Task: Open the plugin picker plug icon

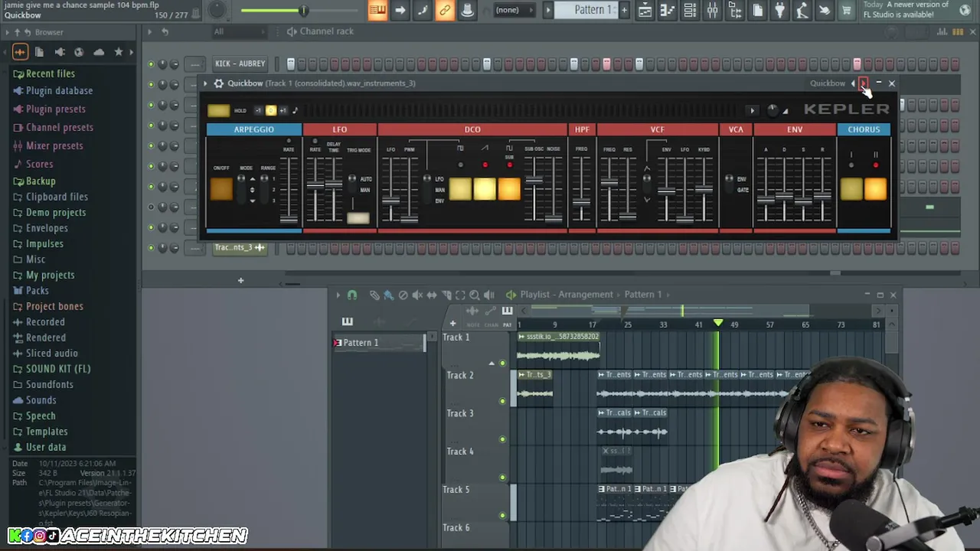Action: tap(779, 10)
